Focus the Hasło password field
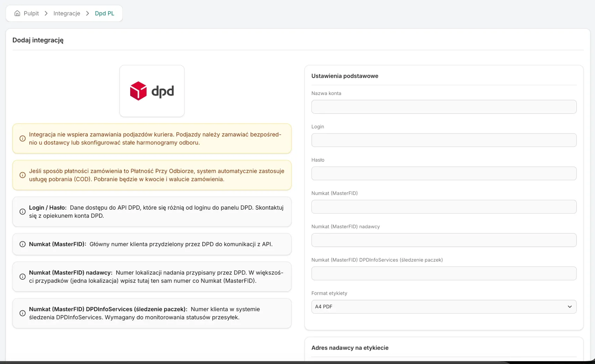595x364 pixels. pyautogui.click(x=444, y=173)
